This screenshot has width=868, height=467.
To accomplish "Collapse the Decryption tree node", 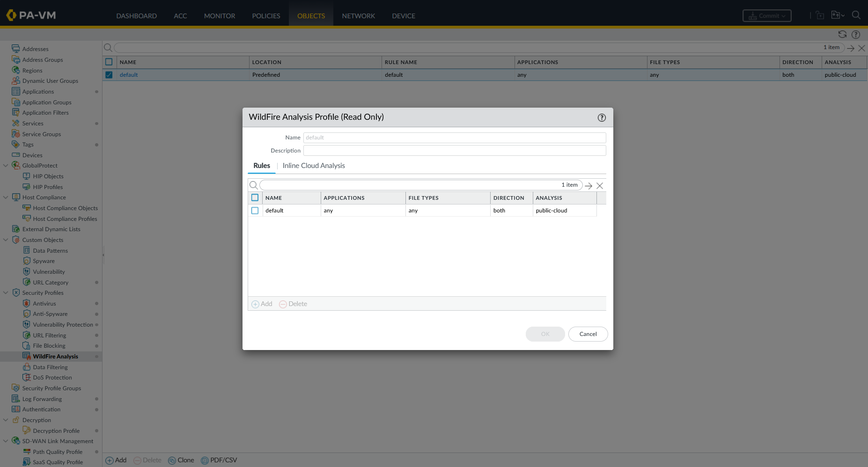I will pos(6,420).
